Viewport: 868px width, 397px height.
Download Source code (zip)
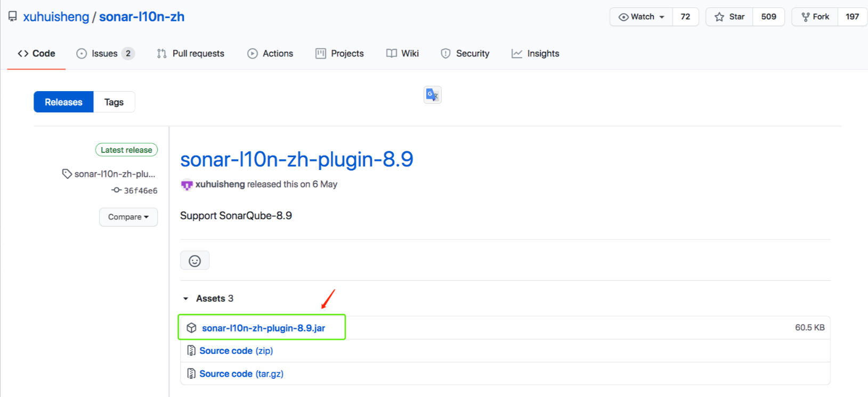(236, 351)
